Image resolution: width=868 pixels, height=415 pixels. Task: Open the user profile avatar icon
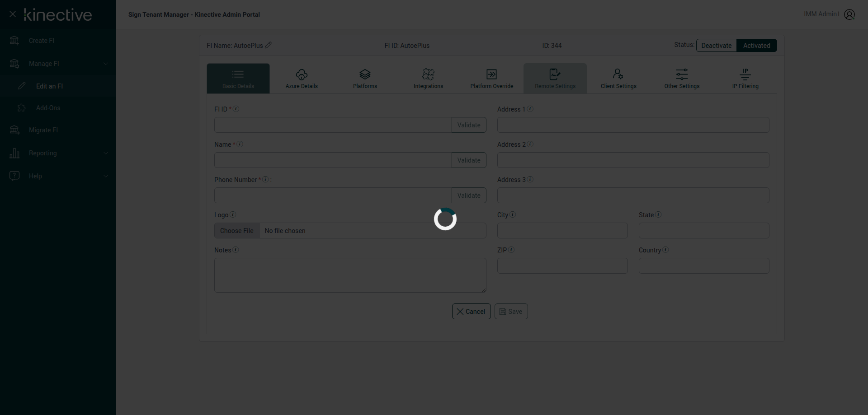849,14
